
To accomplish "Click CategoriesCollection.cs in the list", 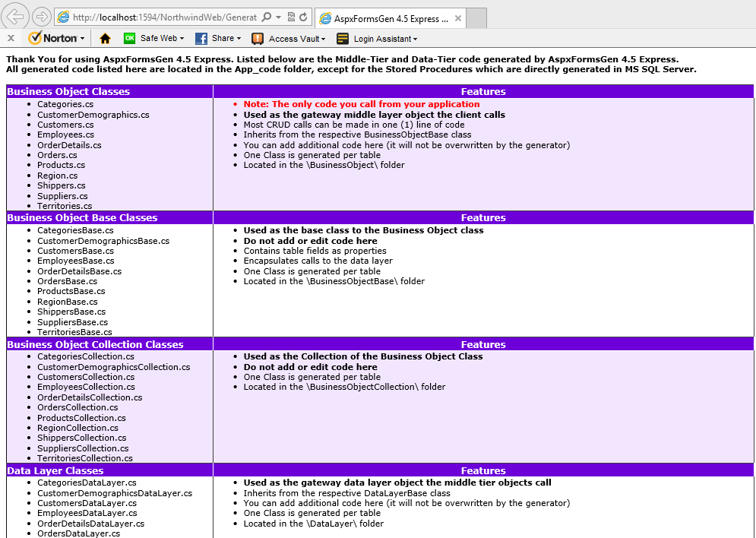I will [x=86, y=356].
